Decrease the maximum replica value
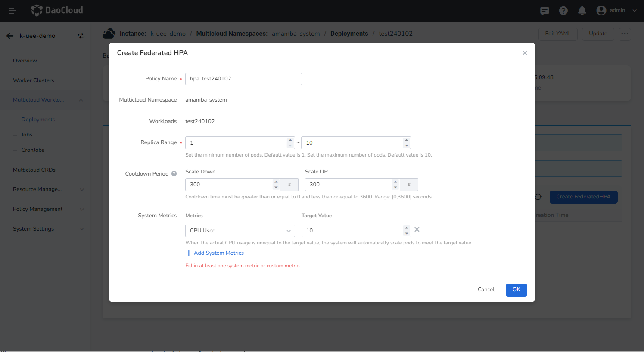 point(406,145)
